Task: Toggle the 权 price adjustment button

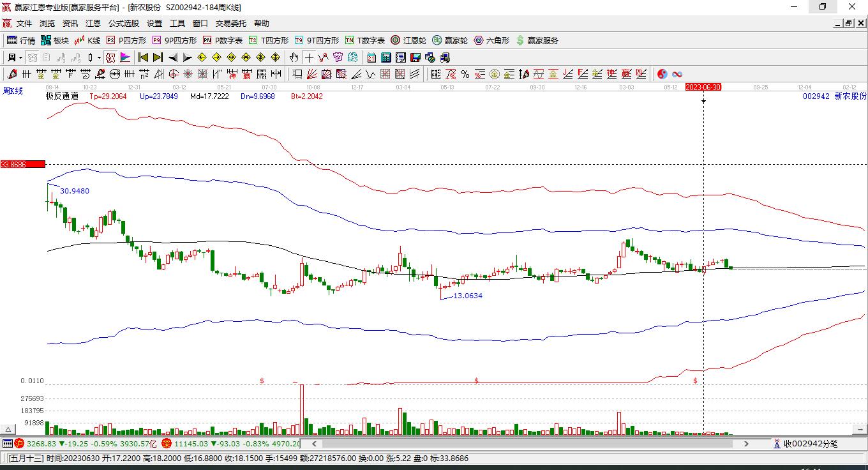Action: click(110, 57)
